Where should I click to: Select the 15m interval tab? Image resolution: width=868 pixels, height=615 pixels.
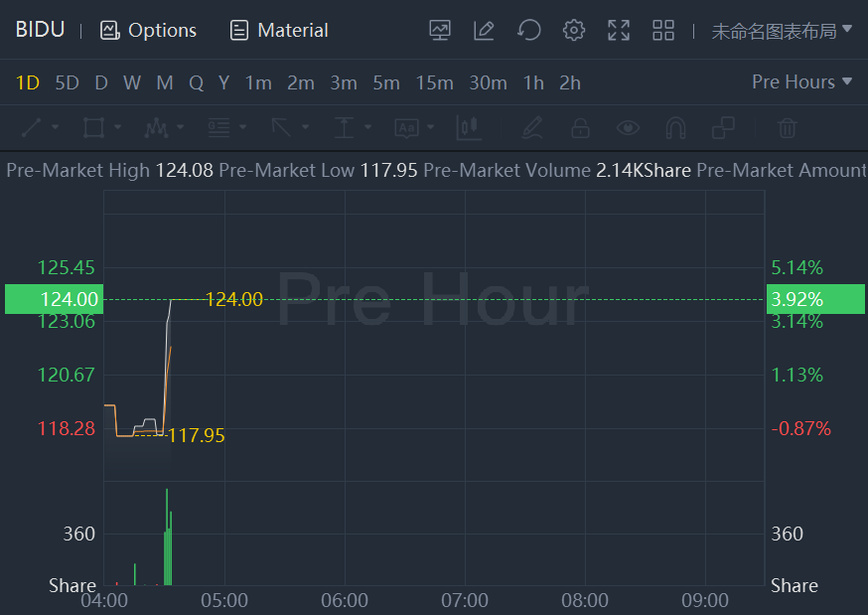click(x=434, y=82)
